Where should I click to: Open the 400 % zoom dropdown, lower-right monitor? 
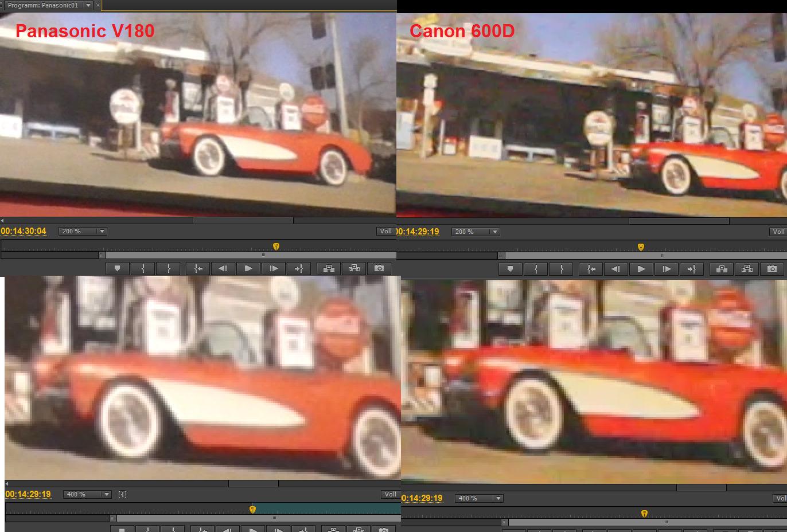[x=480, y=498]
